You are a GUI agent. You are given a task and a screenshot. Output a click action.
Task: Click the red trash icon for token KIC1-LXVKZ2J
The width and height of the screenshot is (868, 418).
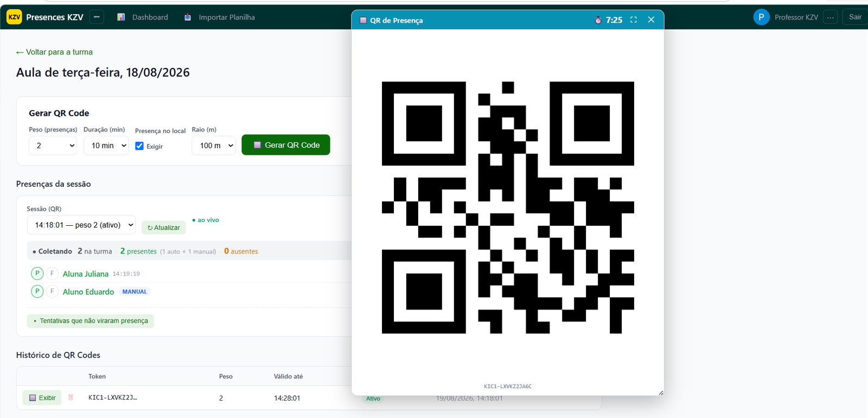click(x=71, y=397)
